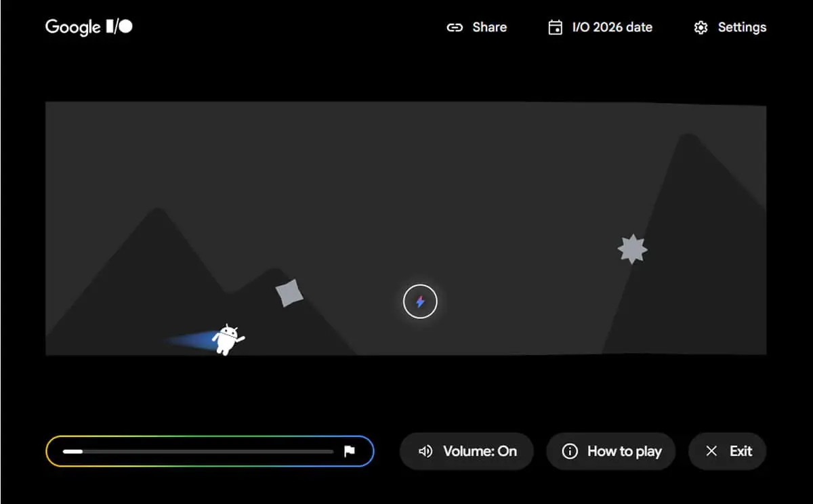This screenshot has width=813, height=504.
Task: Click the X icon in Exit button
Action: [711, 451]
